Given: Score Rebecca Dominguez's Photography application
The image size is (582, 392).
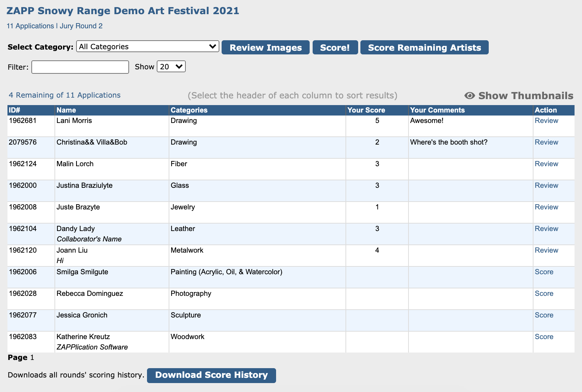Looking at the screenshot, I should [x=544, y=294].
